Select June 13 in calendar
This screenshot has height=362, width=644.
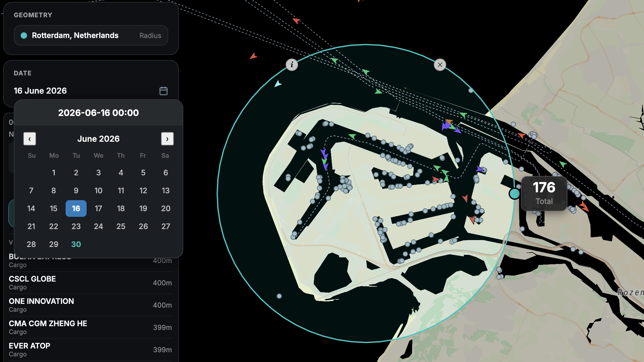click(166, 190)
